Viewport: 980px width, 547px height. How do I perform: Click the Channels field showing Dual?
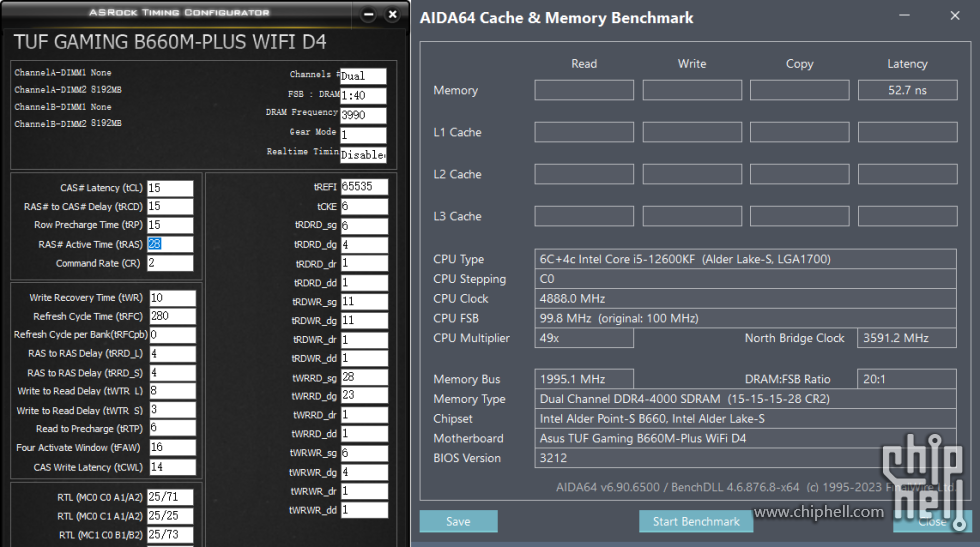[x=363, y=76]
